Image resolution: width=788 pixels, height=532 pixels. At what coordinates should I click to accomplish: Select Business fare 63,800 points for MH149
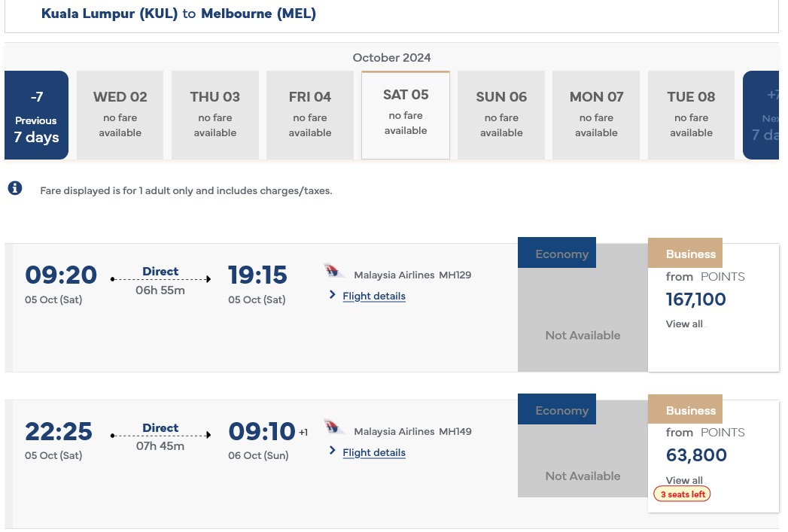tap(696, 456)
